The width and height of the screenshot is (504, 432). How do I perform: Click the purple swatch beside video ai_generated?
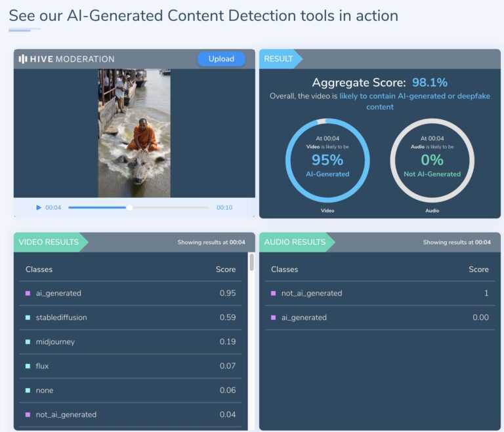28,293
